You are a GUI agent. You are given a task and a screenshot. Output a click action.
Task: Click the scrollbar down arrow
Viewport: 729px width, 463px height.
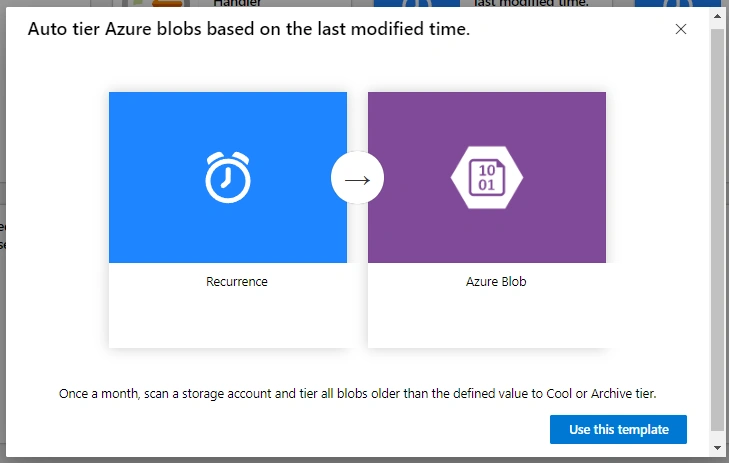(717, 448)
